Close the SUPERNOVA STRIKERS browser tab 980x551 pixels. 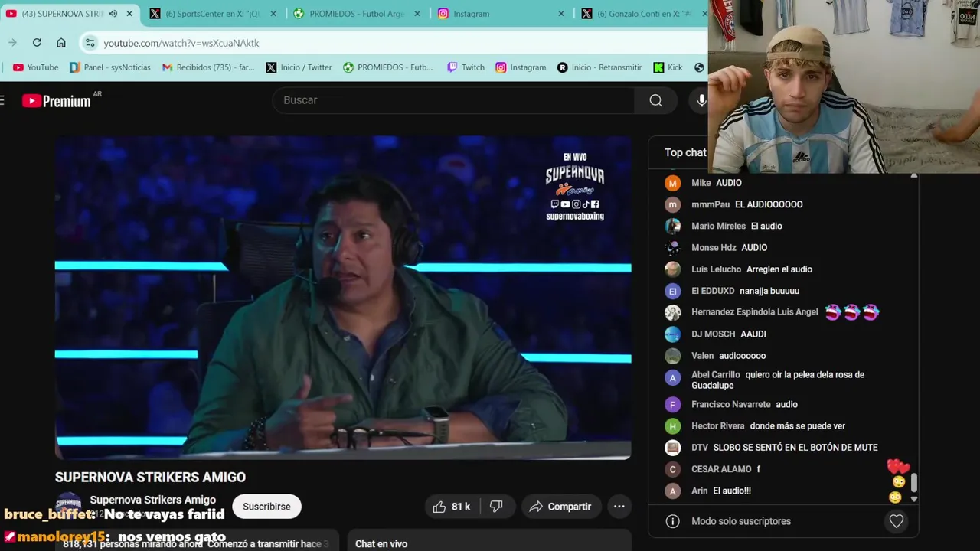click(x=129, y=14)
